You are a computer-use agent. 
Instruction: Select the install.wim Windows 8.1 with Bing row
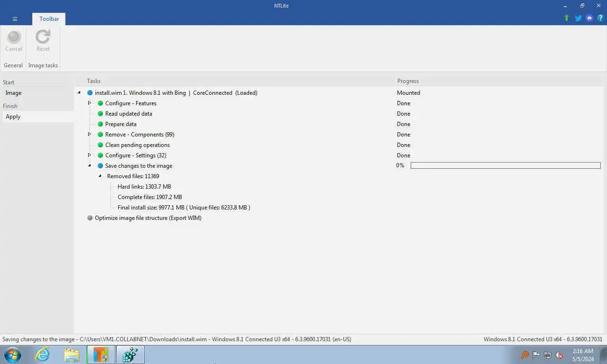176,93
